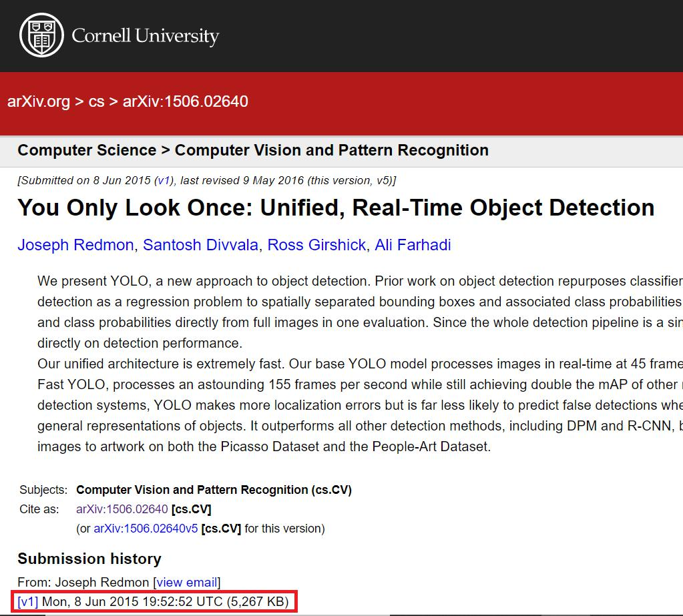Image resolution: width=683 pixels, height=616 pixels.
Task: Open author Santosh Divvala's link
Action: tap(201, 245)
